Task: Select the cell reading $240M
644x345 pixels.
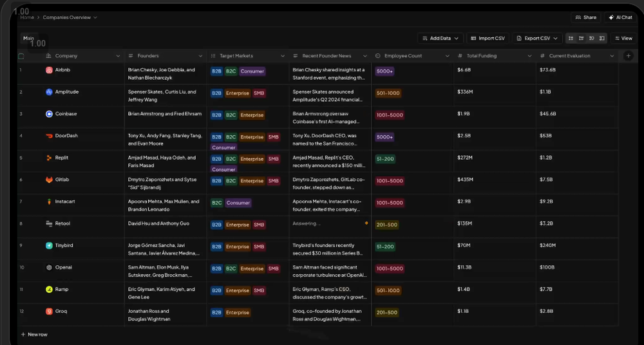Action: click(577, 249)
